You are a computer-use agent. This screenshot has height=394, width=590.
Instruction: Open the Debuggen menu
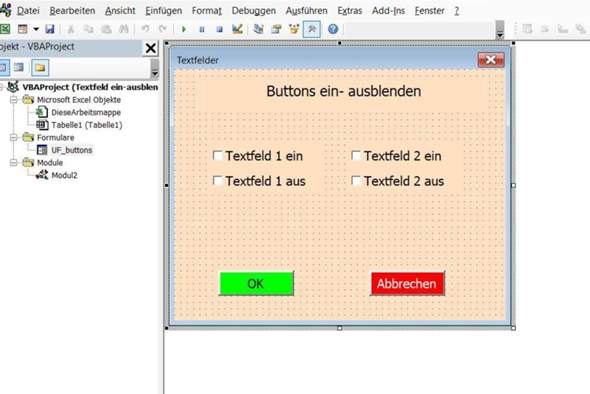[x=254, y=11]
